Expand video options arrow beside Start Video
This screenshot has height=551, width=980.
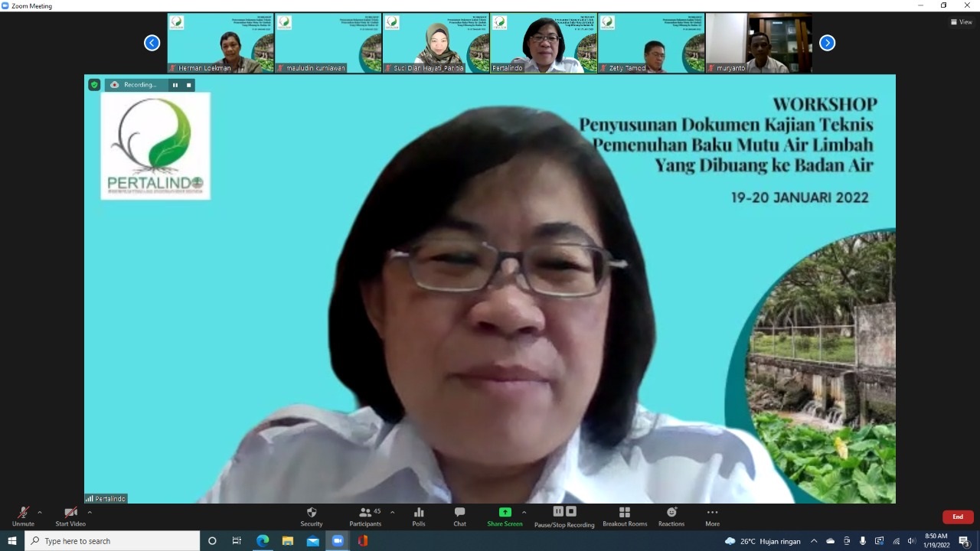pyautogui.click(x=90, y=513)
